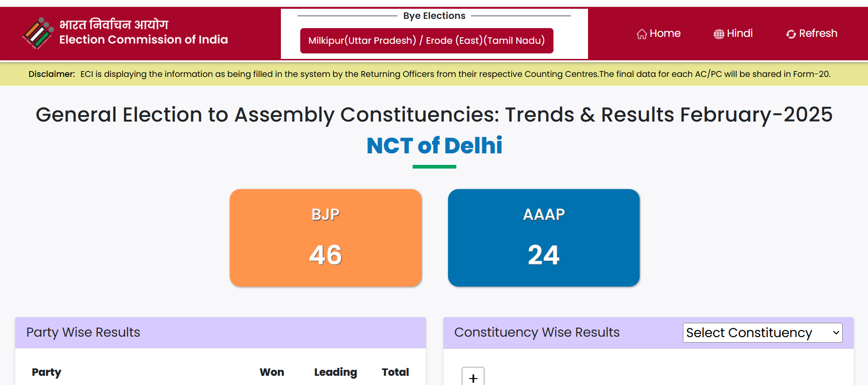The image size is (868, 385).
Task: Click the Refresh circular arrow icon
Action: tap(791, 34)
